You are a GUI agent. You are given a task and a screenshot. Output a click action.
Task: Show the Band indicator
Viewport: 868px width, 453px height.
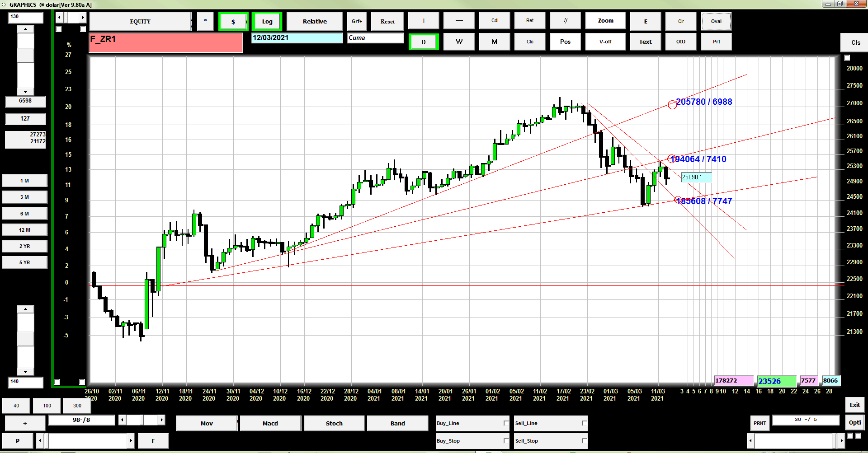[x=397, y=423]
